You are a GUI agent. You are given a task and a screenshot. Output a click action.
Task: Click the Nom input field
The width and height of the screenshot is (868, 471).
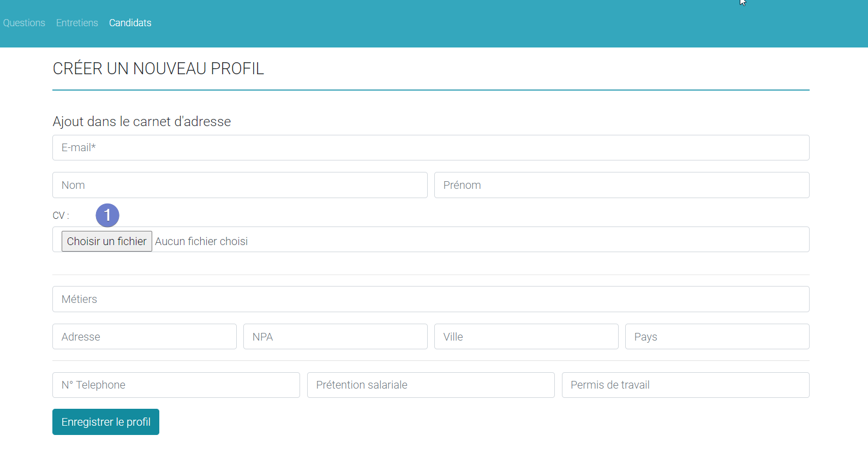coord(240,185)
